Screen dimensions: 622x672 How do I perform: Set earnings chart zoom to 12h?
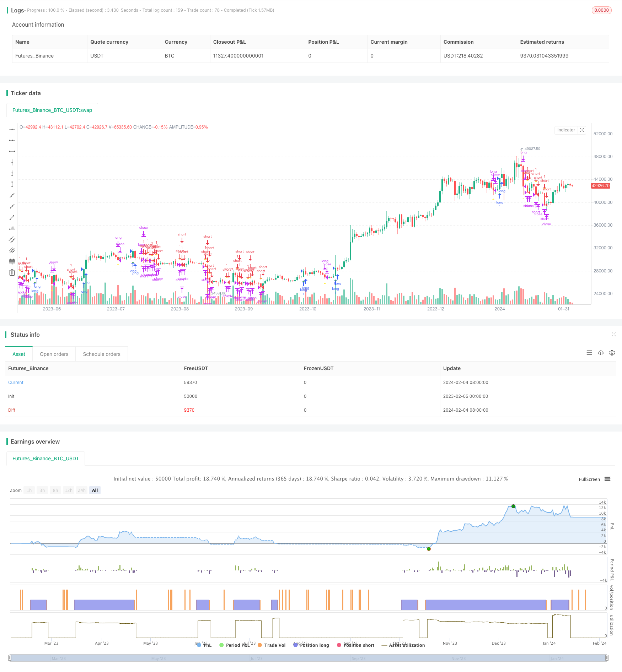(69, 490)
